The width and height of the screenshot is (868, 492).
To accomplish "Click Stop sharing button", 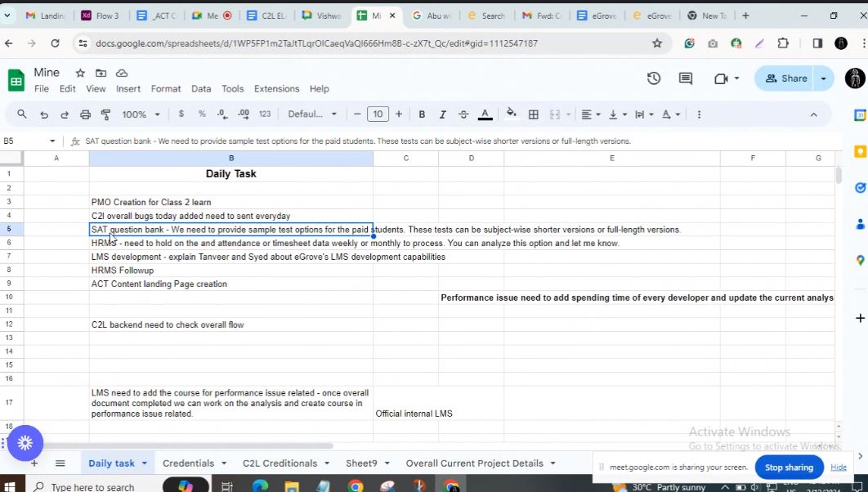I will [789, 467].
